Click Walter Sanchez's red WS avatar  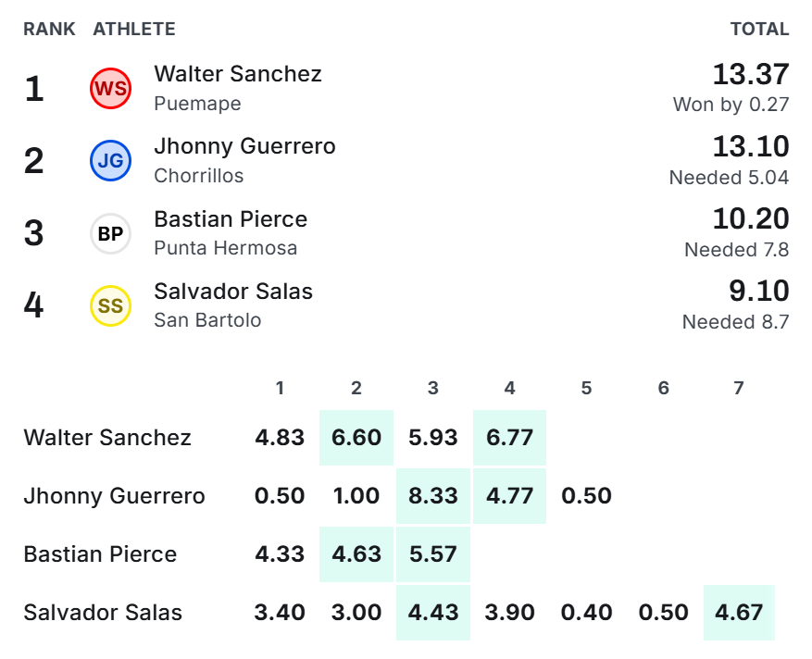(x=110, y=89)
